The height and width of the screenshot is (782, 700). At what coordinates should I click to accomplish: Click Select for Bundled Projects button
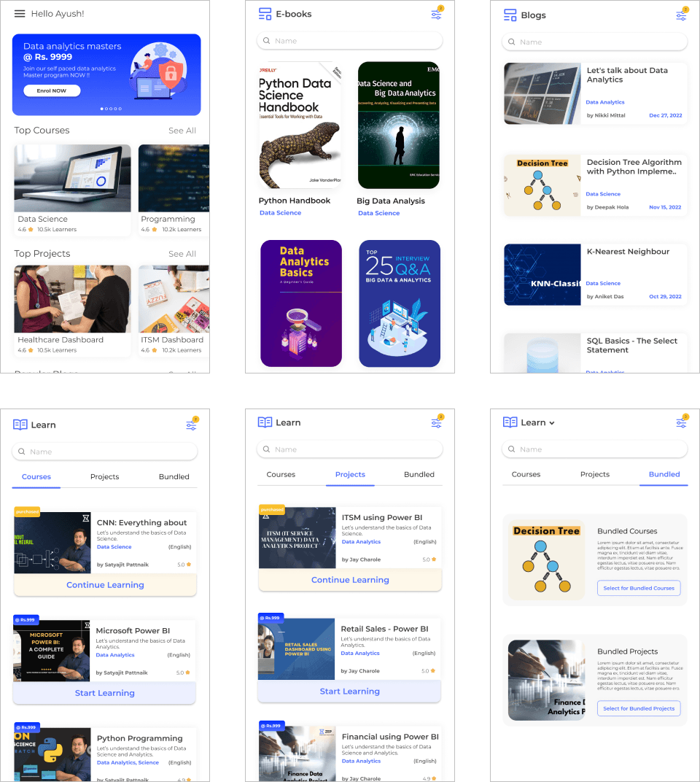tap(639, 708)
